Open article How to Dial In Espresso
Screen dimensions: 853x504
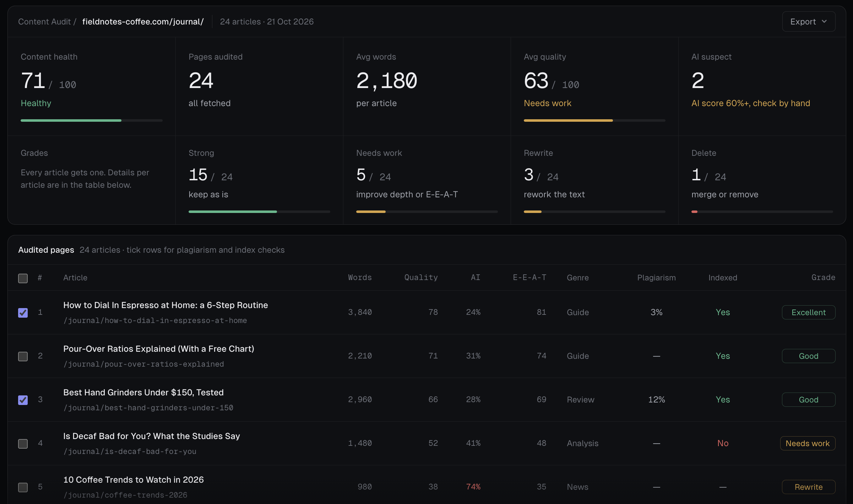point(165,305)
